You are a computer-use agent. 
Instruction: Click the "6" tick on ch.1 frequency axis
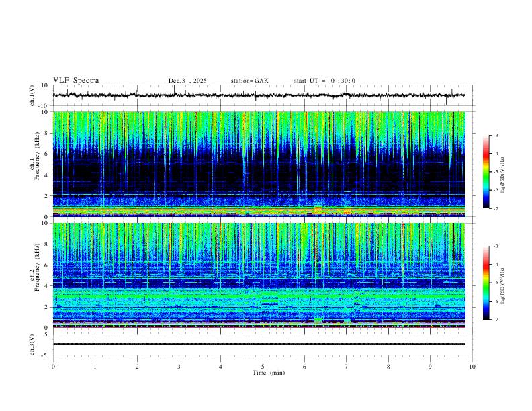coord(47,154)
